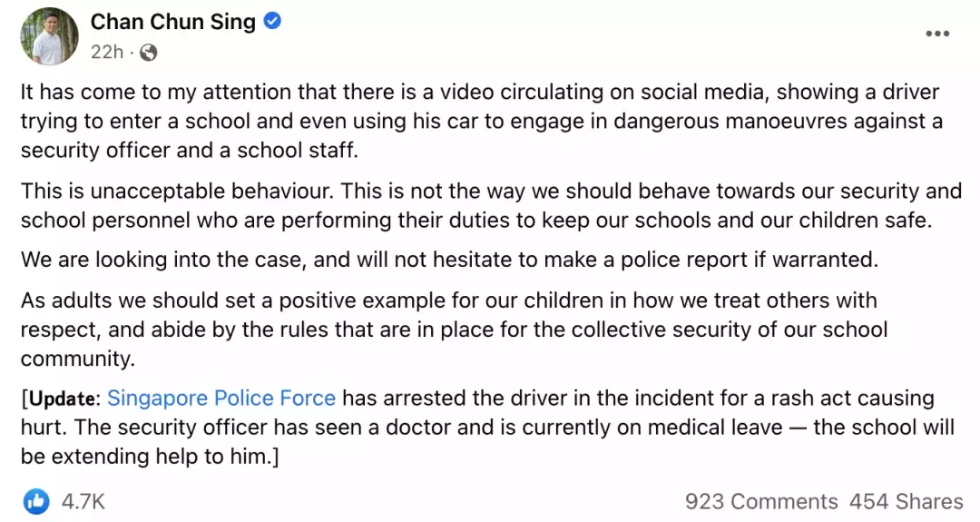
Task: Click the globe public audience icon
Action: point(148,53)
